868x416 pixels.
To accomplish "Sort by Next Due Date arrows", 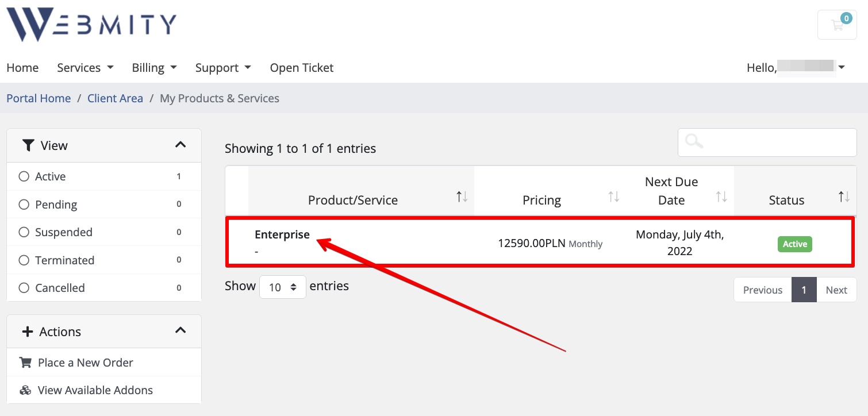I will [721, 197].
